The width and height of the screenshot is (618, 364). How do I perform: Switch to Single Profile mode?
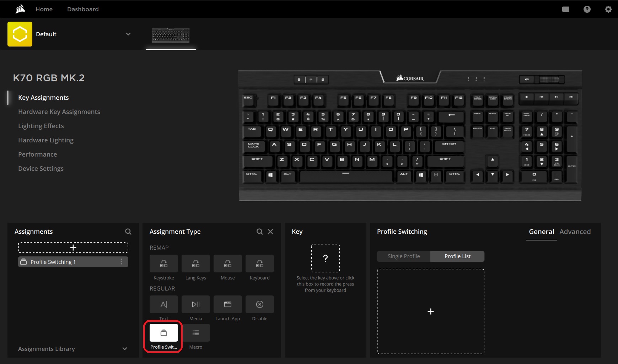pos(403,256)
